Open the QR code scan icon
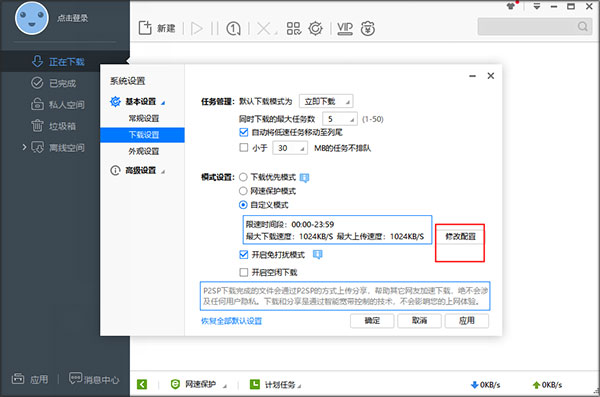 pyautogui.click(x=294, y=28)
